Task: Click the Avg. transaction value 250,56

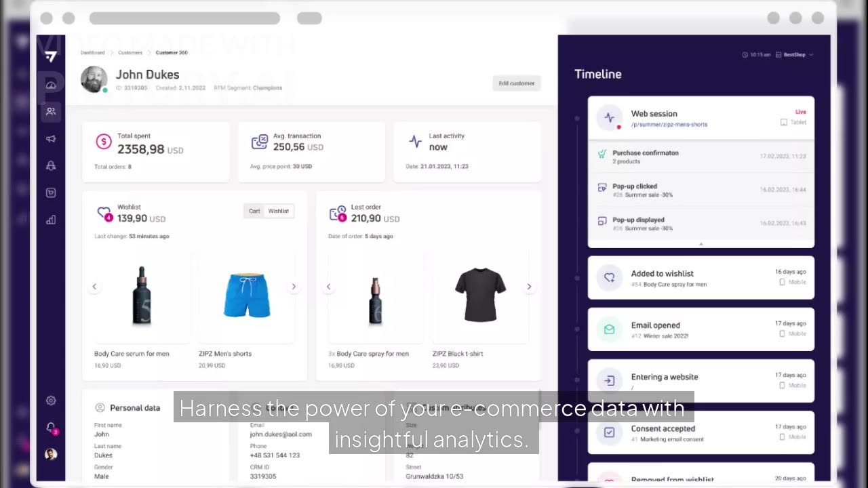Action: [x=288, y=146]
